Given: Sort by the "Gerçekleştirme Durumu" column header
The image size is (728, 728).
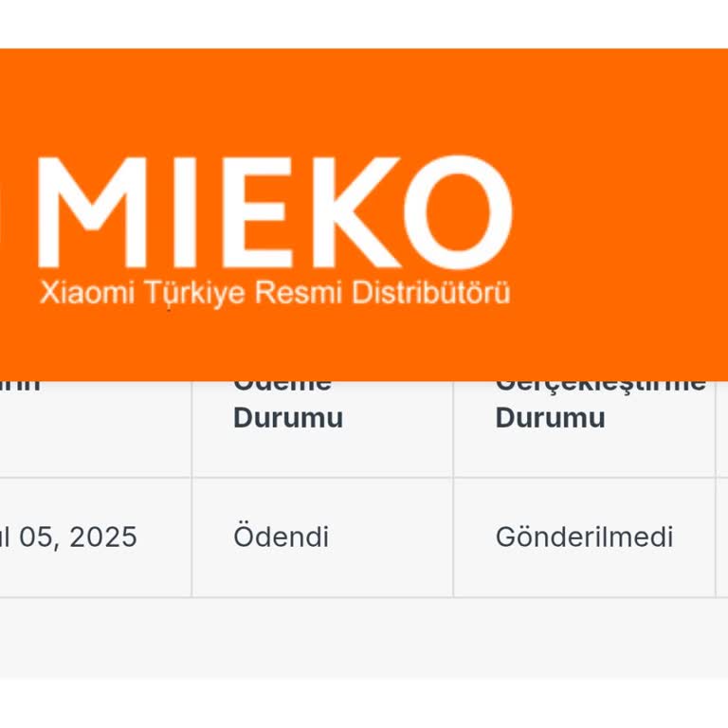Looking at the screenshot, I should coord(550,417).
